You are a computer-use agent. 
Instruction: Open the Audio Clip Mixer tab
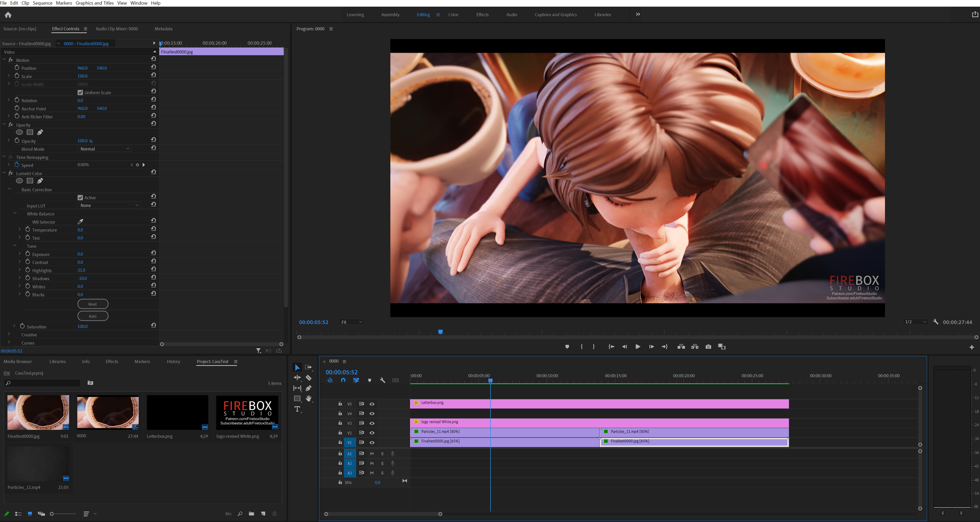point(117,29)
